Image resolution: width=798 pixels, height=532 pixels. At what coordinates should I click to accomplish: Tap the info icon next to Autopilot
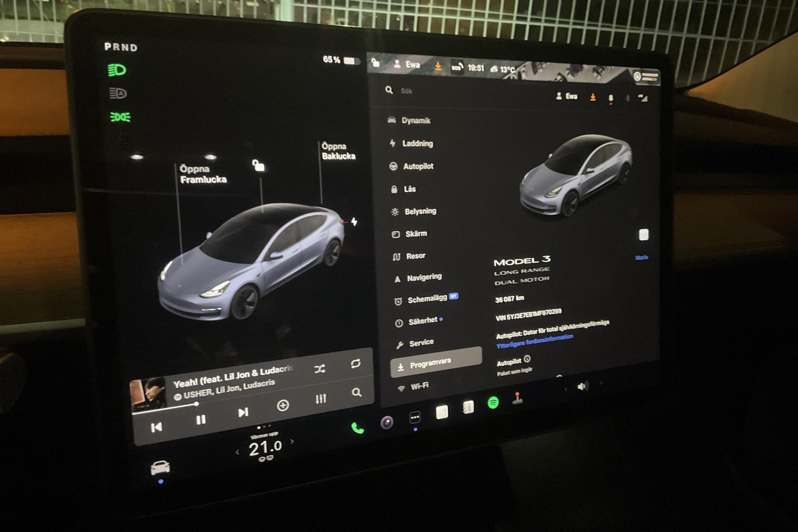click(x=527, y=359)
